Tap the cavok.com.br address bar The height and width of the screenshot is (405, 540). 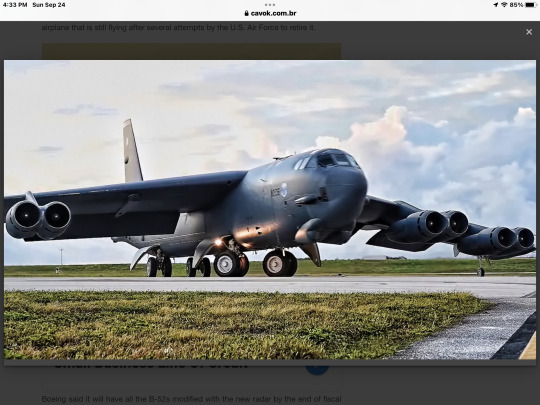coord(270,13)
